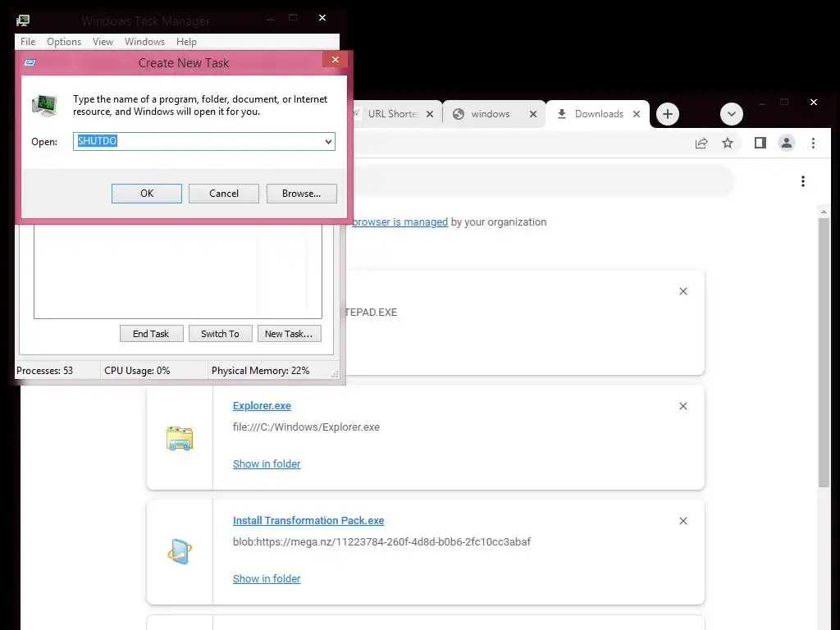This screenshot has width=840, height=630.
Task: Toggle the browser side panel icon
Action: (760, 143)
